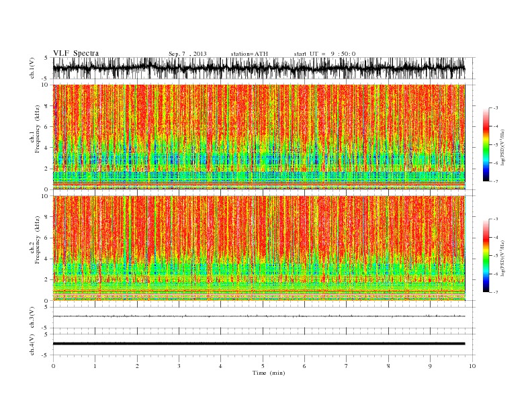Screen dimensions: 532x411
Task: Click the '5' tick label on time axis
Action: coord(263,366)
